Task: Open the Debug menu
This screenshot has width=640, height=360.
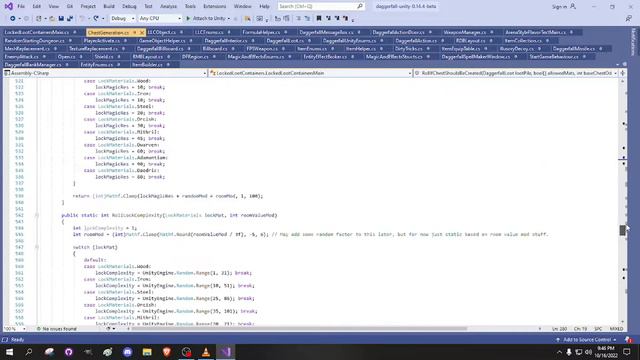Action: 129,7
